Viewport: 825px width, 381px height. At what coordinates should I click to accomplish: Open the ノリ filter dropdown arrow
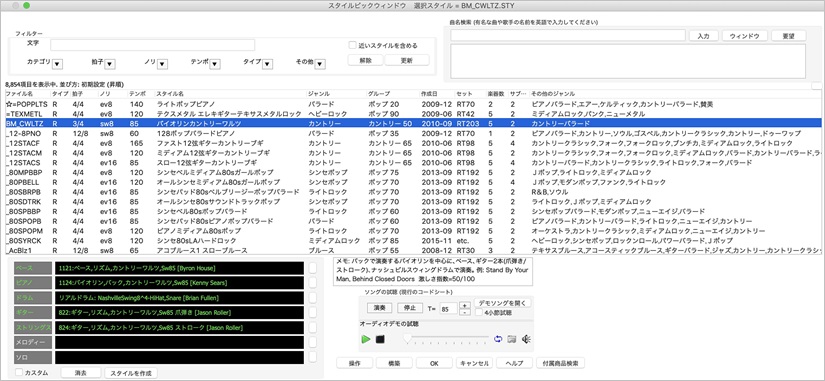pos(162,64)
